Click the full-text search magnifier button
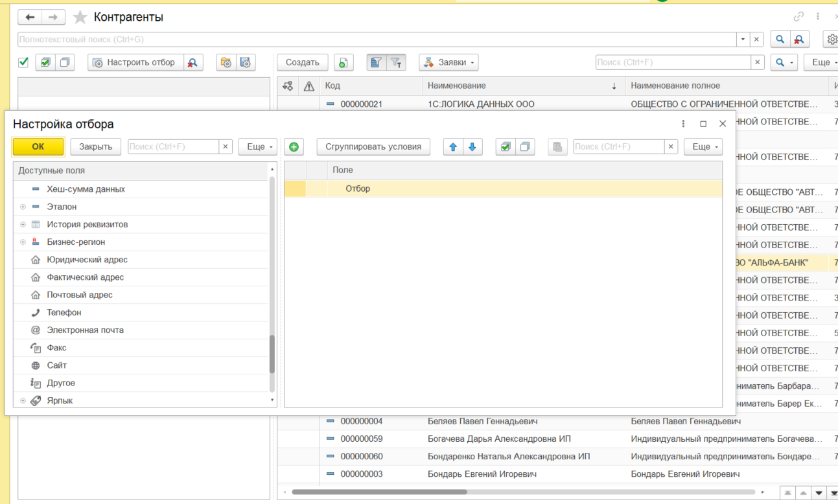 780,40
